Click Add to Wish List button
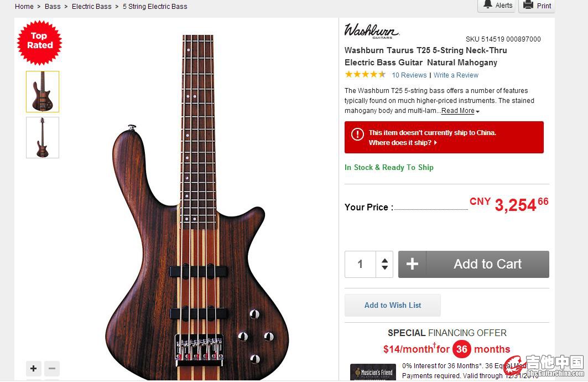Screen dimensions: 588x382 click(393, 305)
